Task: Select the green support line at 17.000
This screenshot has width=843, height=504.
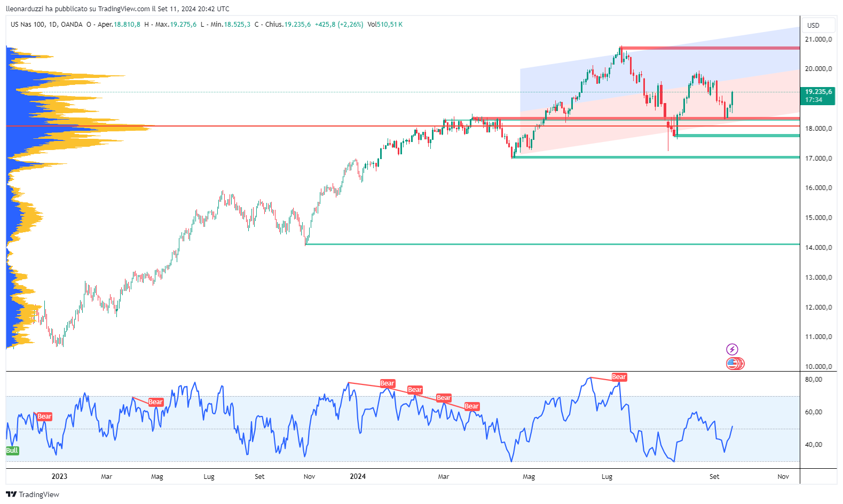Action: pyautogui.click(x=656, y=157)
